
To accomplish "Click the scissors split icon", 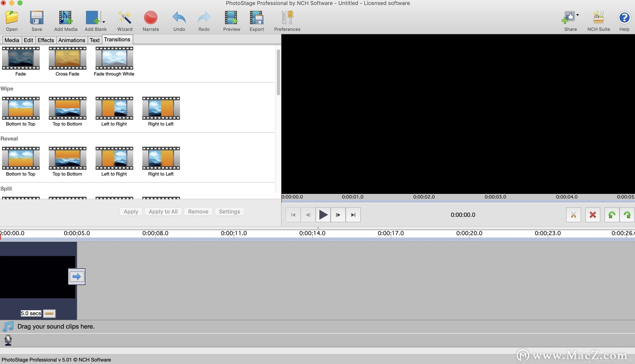I will point(573,215).
